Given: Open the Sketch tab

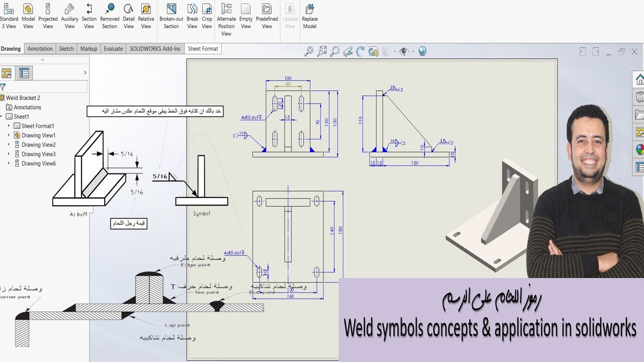Looking at the screenshot, I should click(66, 49).
